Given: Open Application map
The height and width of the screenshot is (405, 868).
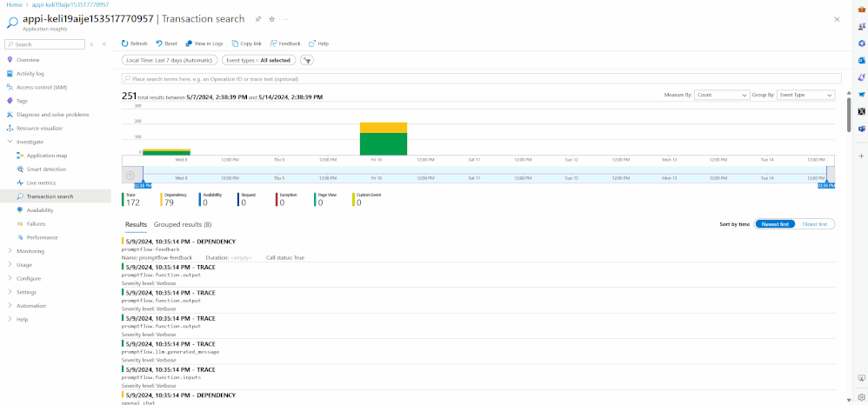Looking at the screenshot, I should 46,156.
